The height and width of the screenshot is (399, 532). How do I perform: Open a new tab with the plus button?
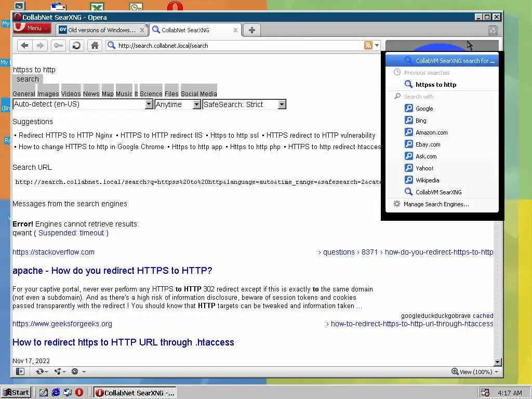[252, 30]
